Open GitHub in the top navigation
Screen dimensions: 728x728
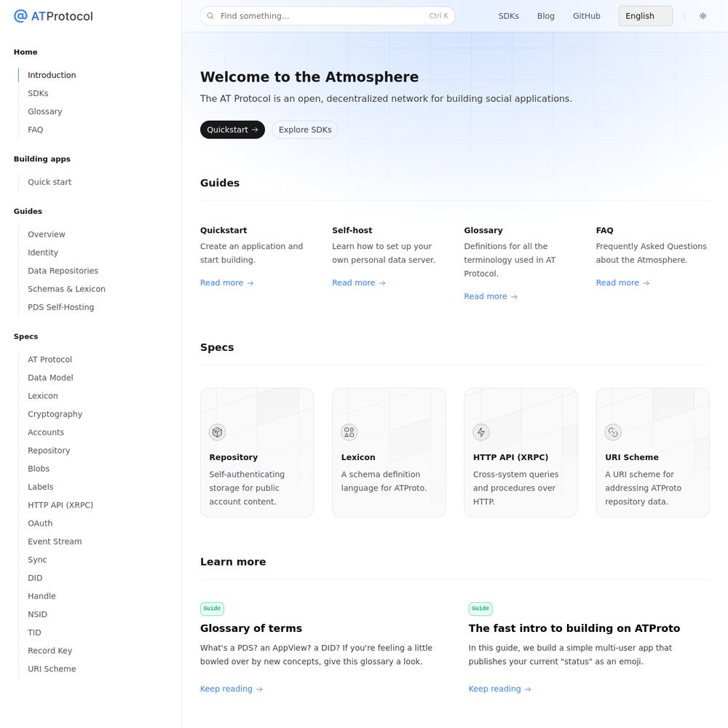586,16
